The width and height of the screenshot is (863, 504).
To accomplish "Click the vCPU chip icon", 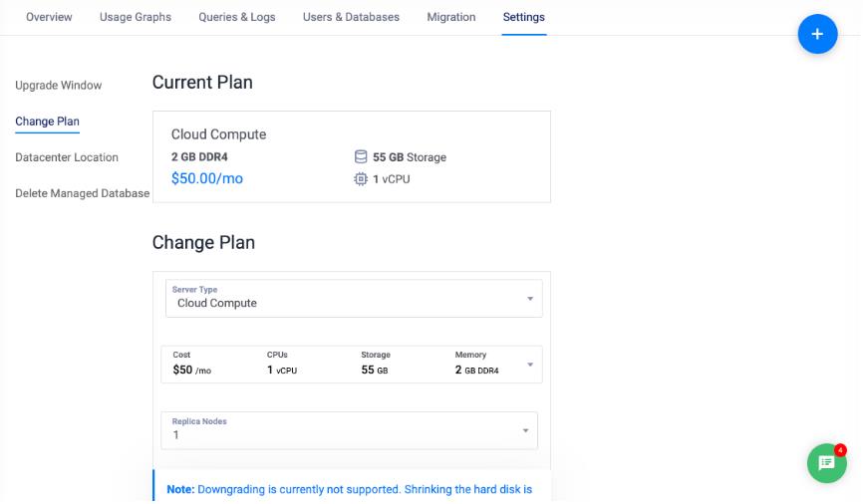I will [361, 179].
